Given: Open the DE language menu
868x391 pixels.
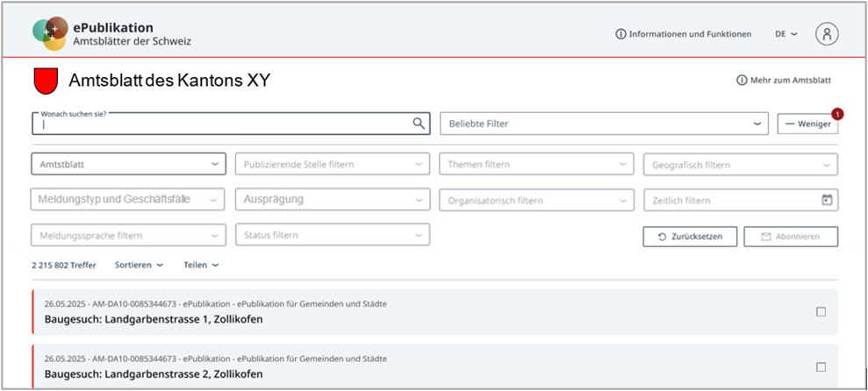Looking at the screenshot, I should point(786,34).
